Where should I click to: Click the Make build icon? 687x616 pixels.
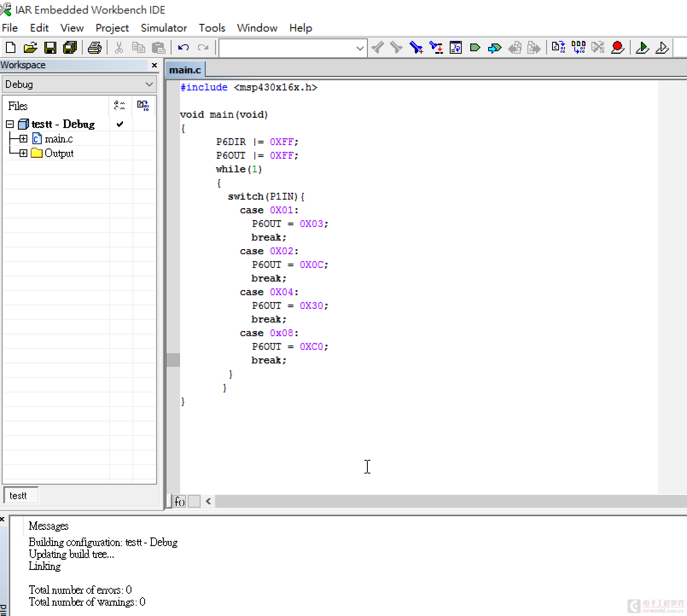(578, 47)
